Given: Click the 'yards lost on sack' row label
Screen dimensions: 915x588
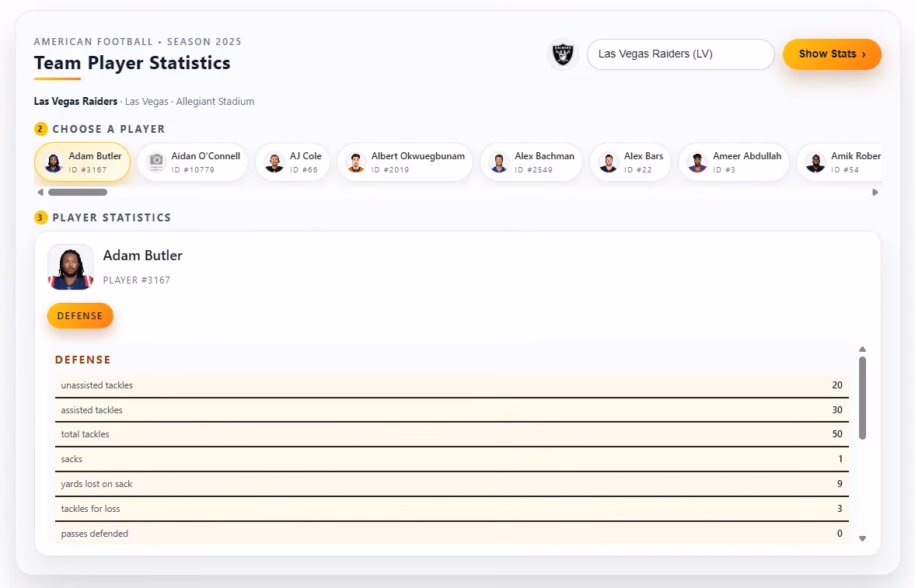Looking at the screenshot, I should 97,484.
